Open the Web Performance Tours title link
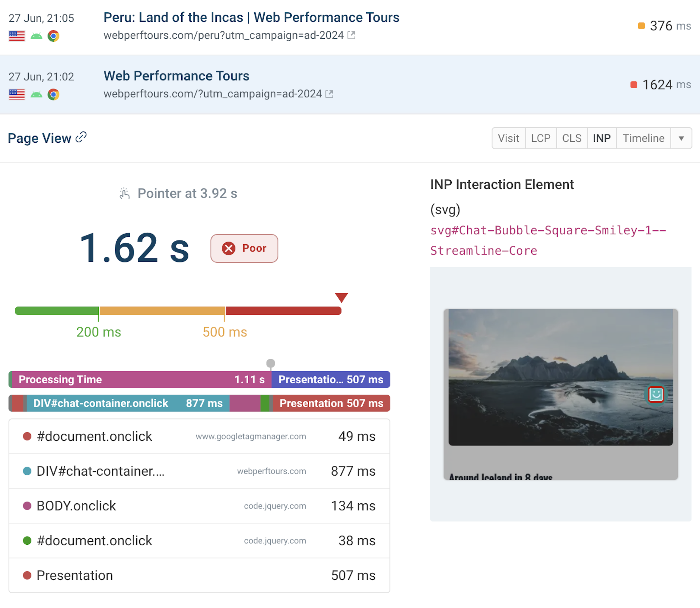 176,76
